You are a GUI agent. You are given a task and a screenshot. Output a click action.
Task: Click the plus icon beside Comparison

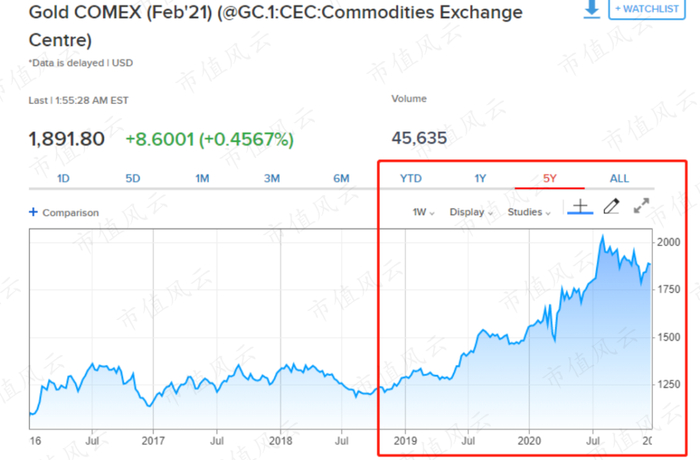pyautogui.click(x=33, y=212)
